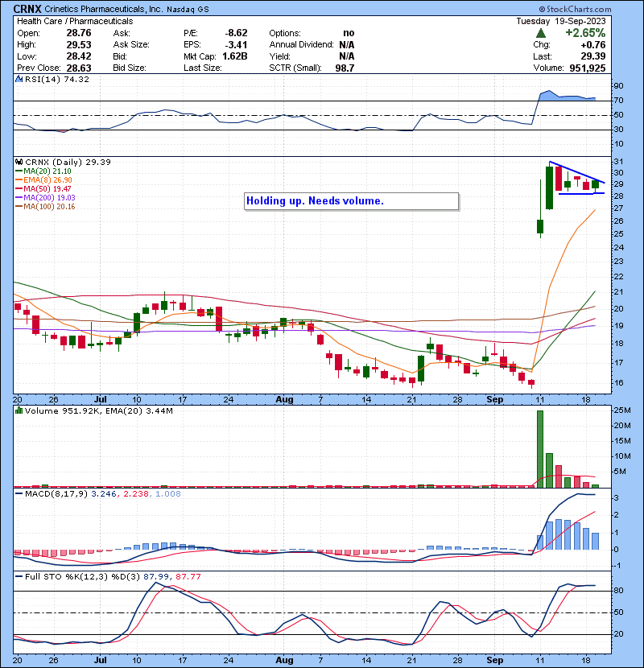Click the 'Holding up. Needs volume.' annotation box

coord(352,201)
